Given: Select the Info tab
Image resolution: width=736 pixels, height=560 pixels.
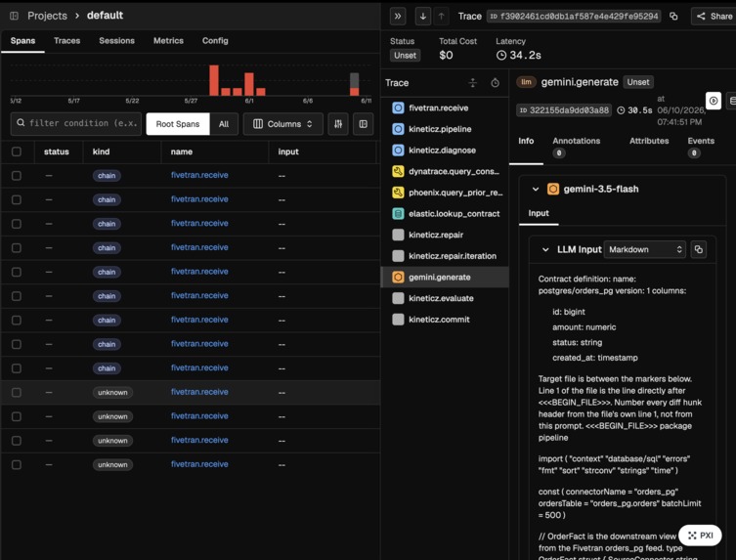Looking at the screenshot, I should coord(526,141).
